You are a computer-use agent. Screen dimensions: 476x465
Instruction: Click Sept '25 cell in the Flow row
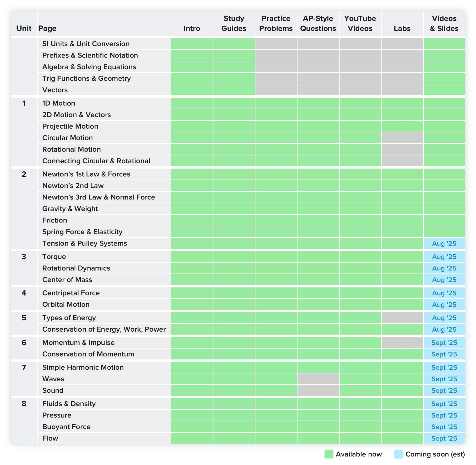click(x=444, y=438)
